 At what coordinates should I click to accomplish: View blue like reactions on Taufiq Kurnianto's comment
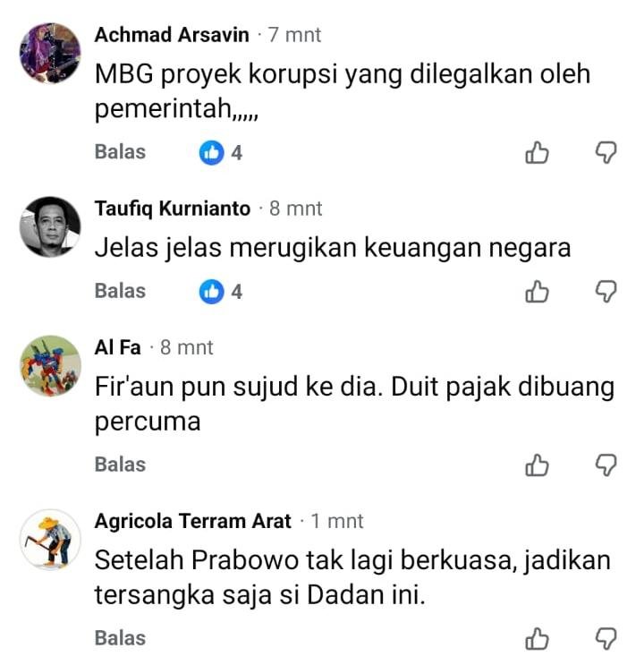coord(221,292)
